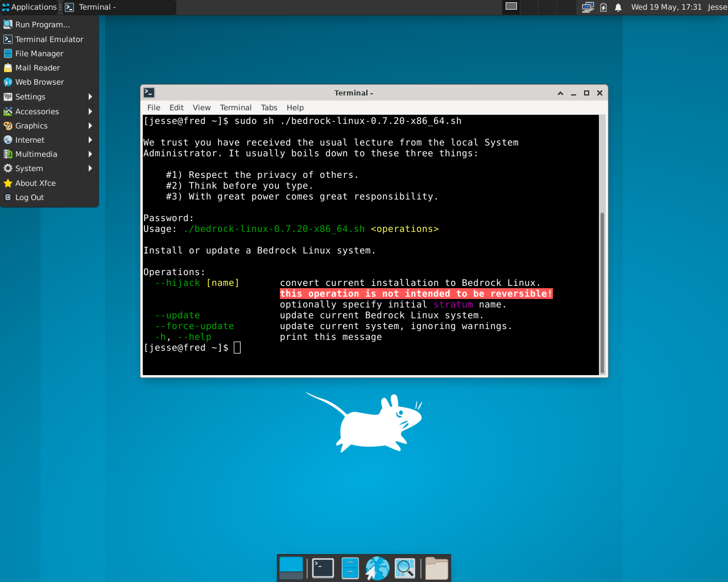Open file manager cabinet icon in dock

tap(350, 568)
